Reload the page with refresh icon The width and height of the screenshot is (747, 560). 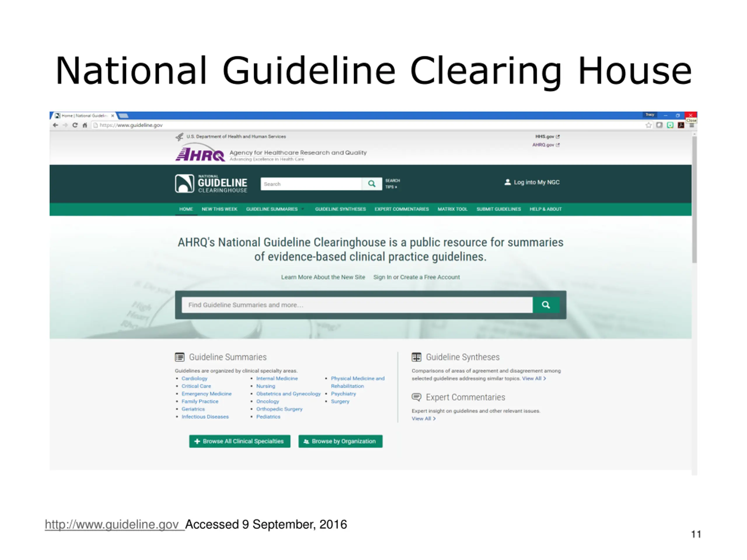[75, 125]
